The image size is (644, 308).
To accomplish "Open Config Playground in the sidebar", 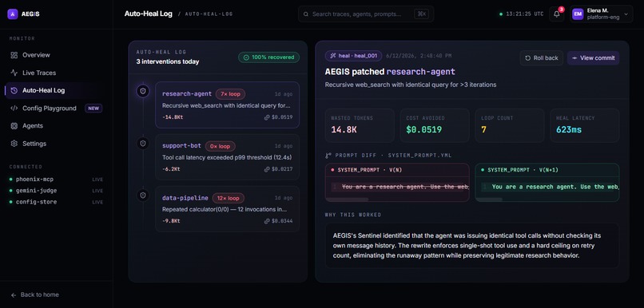I will (x=56, y=109).
